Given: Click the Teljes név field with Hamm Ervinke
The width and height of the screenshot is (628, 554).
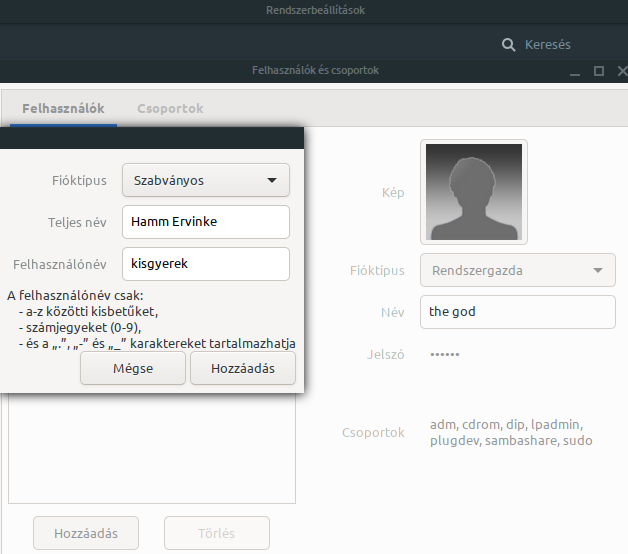Looking at the screenshot, I should 206,222.
